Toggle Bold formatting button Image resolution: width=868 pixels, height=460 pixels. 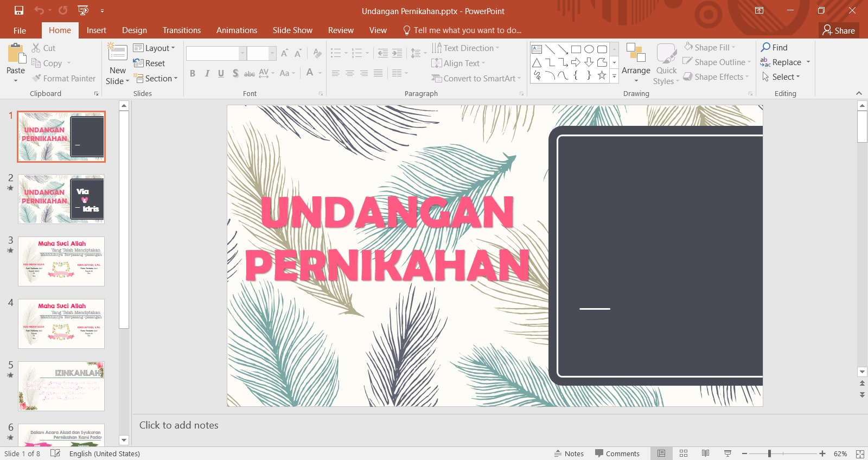193,73
